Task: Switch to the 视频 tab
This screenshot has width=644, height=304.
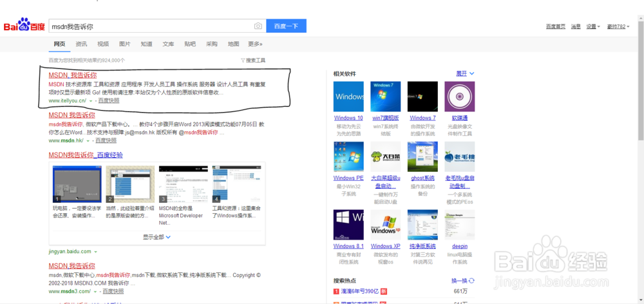Action: pos(103,44)
